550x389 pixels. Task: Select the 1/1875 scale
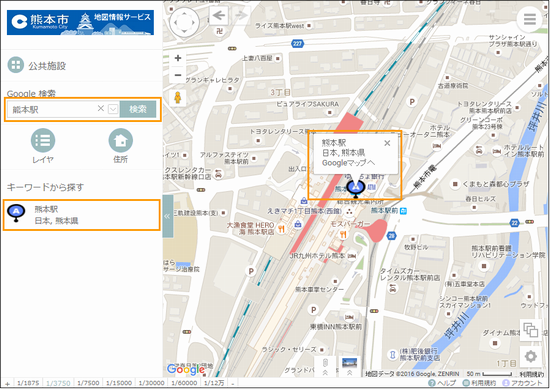pyautogui.click(x=28, y=383)
